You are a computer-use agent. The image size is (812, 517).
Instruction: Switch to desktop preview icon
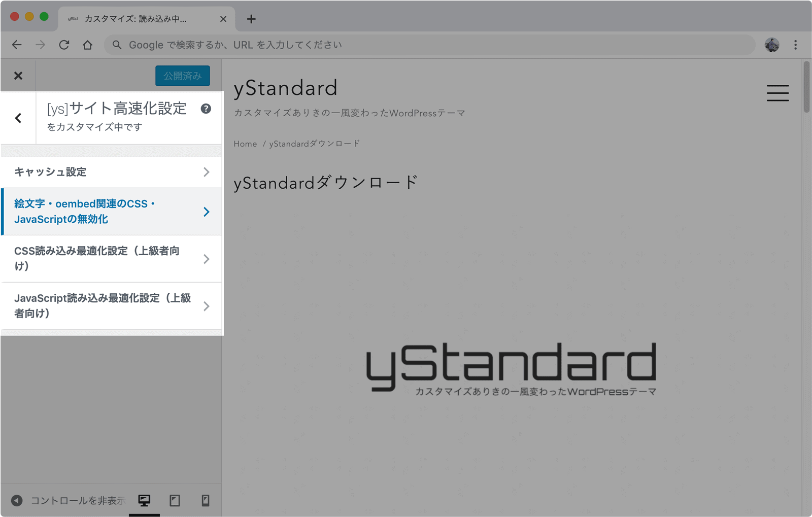click(144, 501)
